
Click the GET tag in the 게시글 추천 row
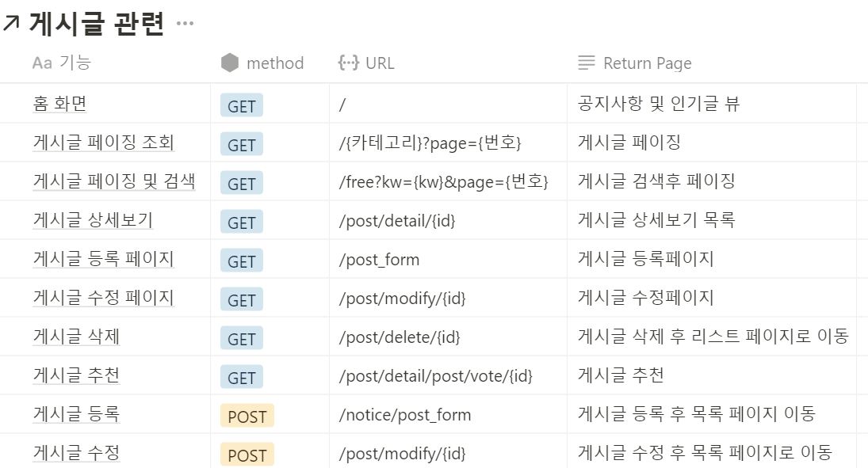[x=240, y=377]
